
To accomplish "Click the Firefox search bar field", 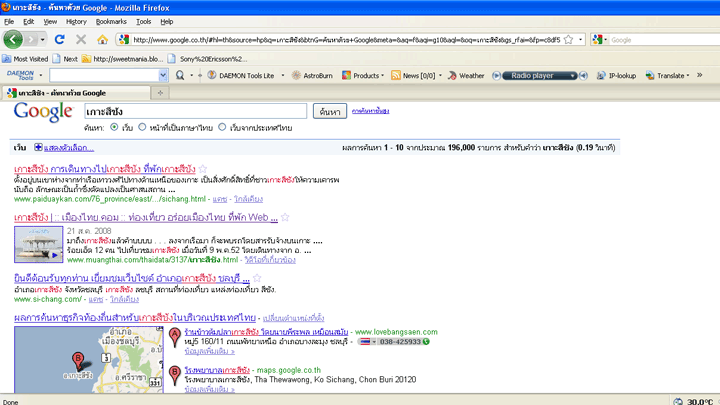I will (x=665, y=40).
